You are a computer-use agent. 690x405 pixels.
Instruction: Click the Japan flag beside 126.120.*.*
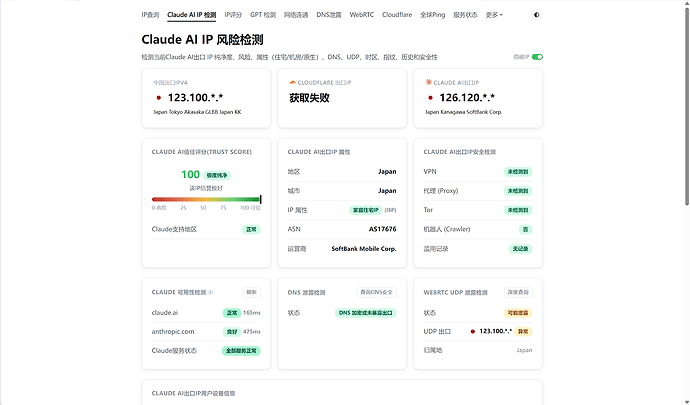(x=430, y=98)
